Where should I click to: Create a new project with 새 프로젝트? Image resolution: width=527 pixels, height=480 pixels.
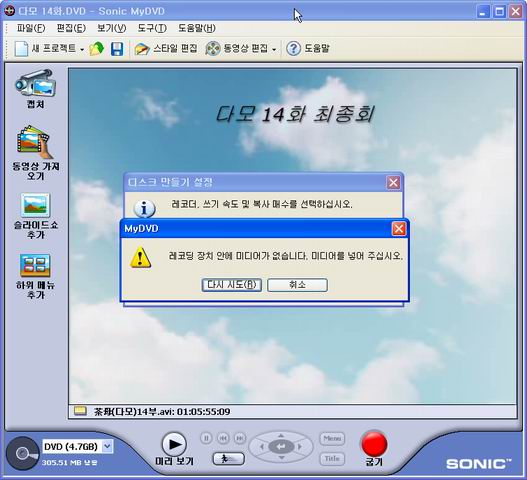click(x=45, y=49)
